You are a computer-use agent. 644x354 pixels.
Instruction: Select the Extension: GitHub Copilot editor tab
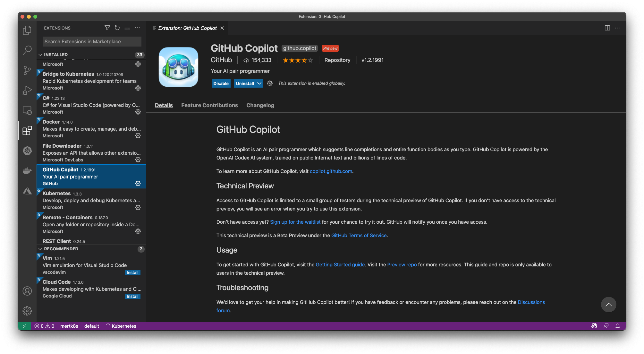click(187, 28)
